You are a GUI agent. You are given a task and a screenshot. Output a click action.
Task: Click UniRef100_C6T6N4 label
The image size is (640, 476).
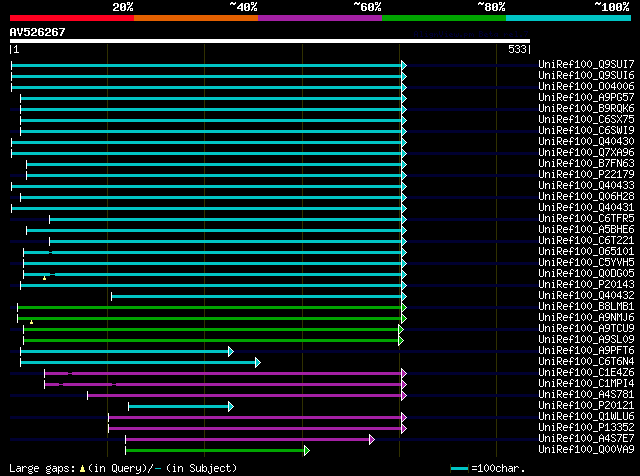click(586, 362)
